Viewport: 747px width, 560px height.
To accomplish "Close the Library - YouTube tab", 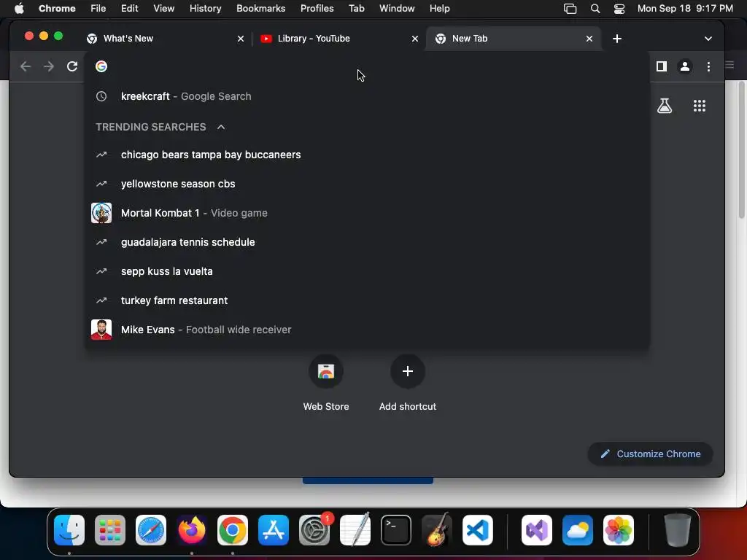I will 415,39.
